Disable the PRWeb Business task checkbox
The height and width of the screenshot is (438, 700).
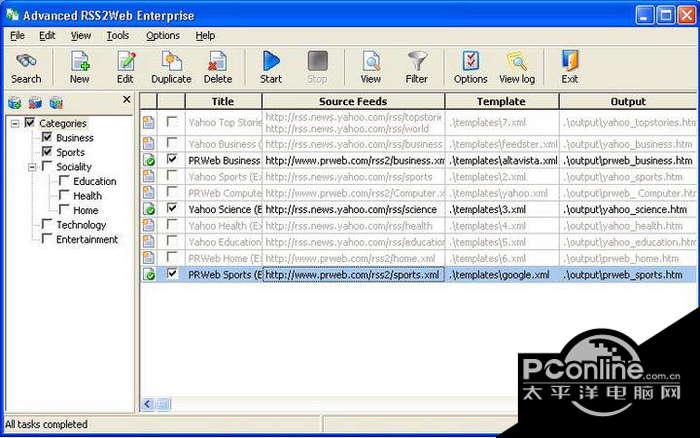(x=172, y=159)
